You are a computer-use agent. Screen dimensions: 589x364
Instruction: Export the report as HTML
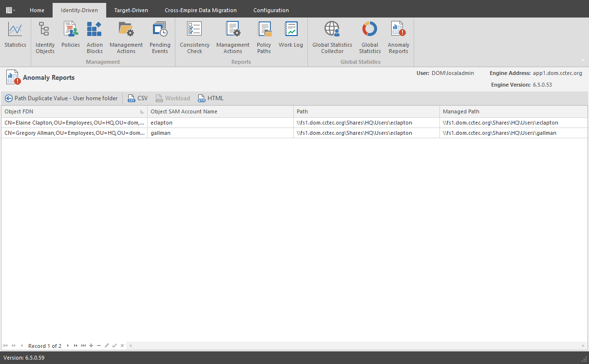[210, 98]
